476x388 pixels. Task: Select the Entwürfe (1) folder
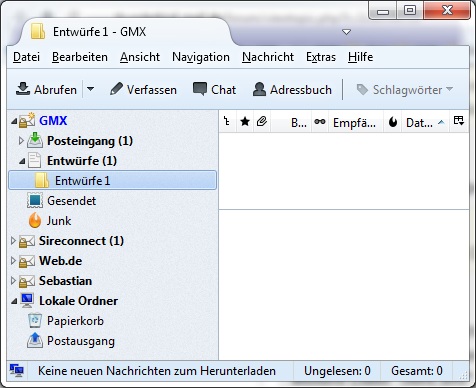tap(82, 161)
